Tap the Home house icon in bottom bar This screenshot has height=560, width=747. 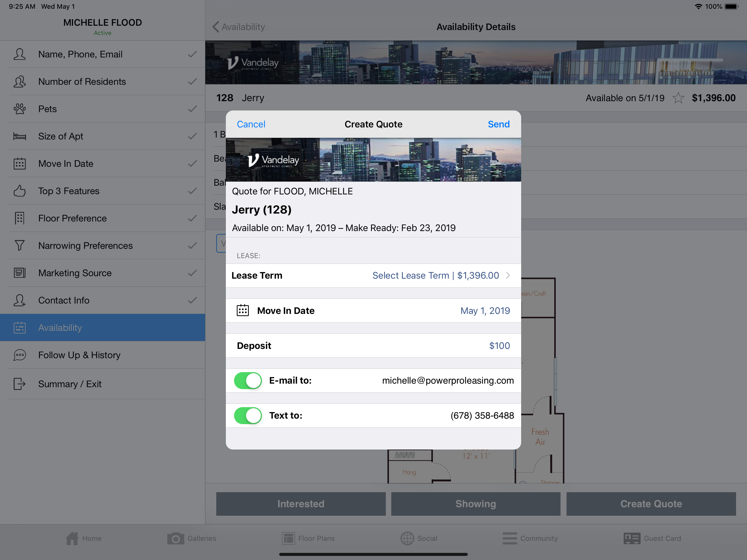click(72, 538)
